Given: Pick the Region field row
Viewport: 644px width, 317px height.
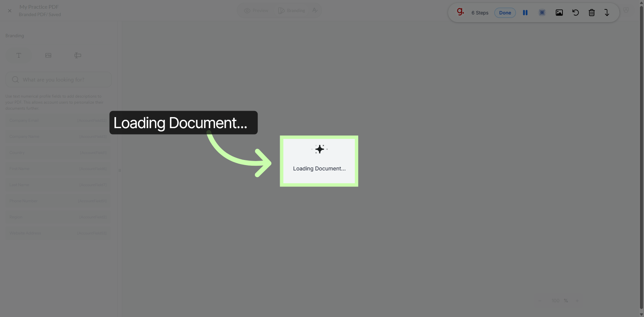Looking at the screenshot, I should 58,217.
